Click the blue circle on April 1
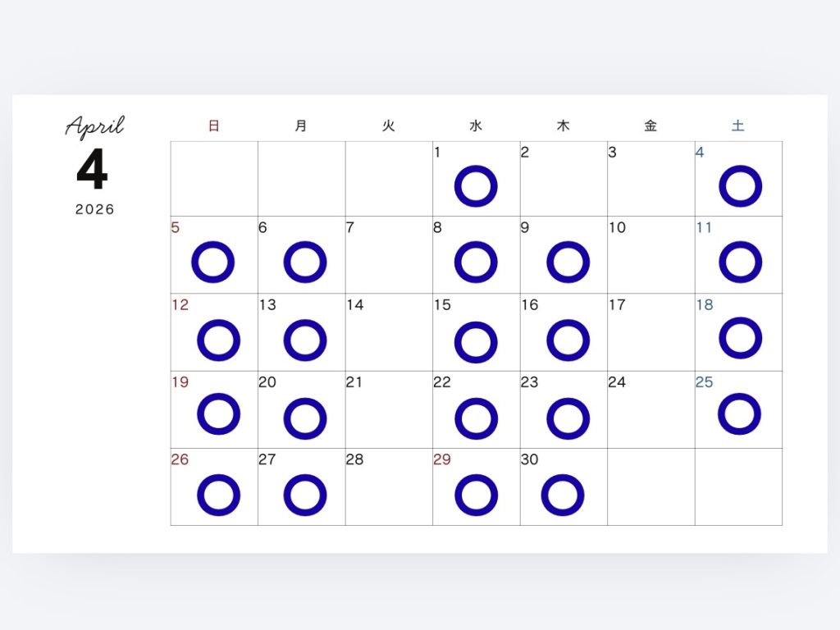840x630 pixels. click(x=476, y=185)
